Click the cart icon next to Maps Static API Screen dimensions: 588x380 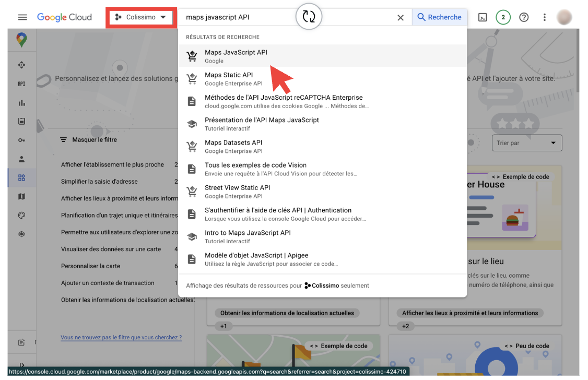[192, 79]
